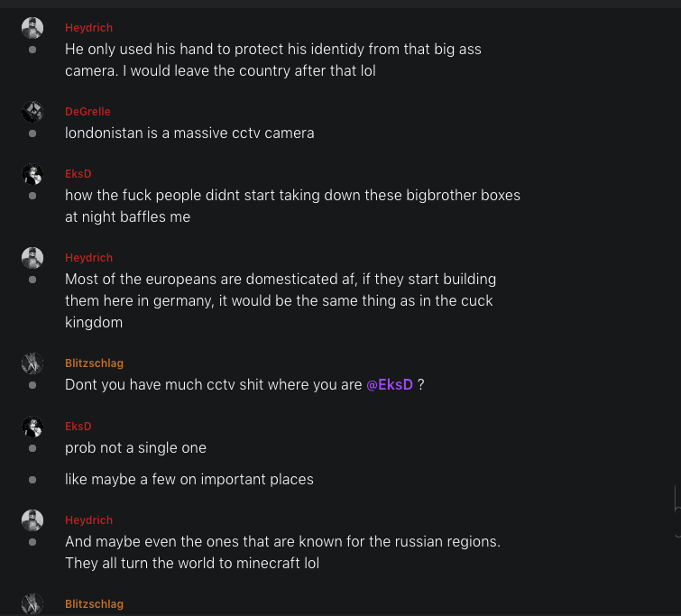This screenshot has width=681, height=616.
Task: Select the Heydrich username above "He only used his hand"
Action: coord(88,28)
